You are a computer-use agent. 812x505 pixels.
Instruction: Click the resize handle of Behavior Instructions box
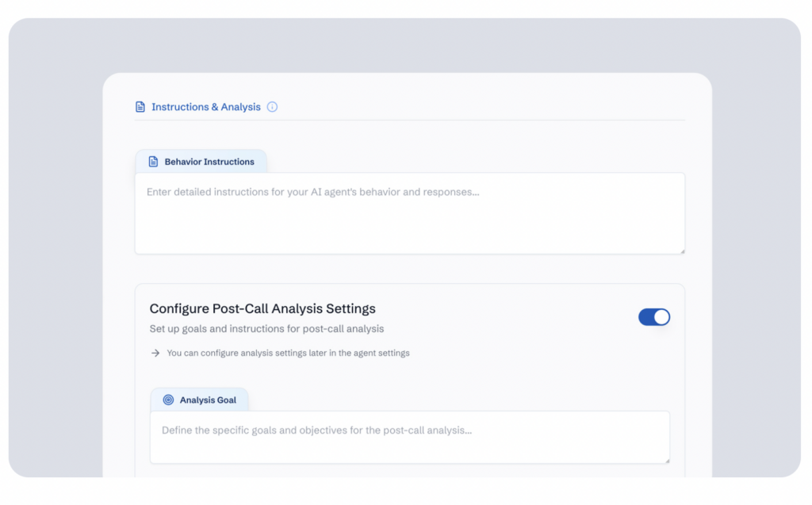click(681, 251)
